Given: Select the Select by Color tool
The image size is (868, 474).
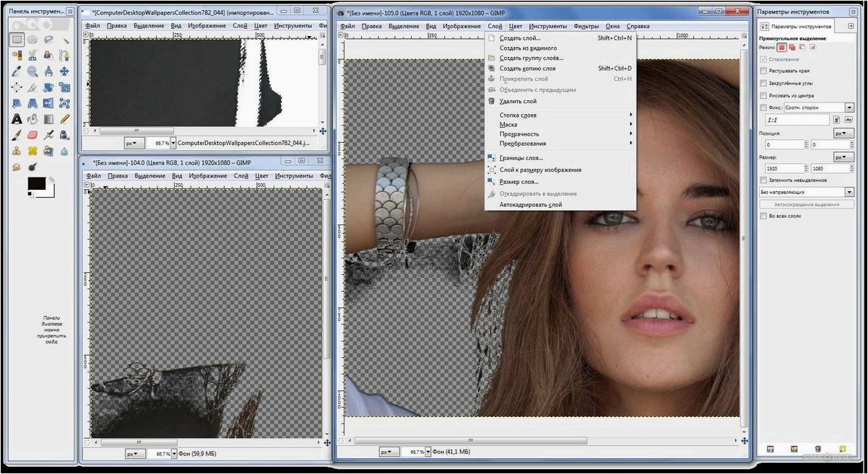Looking at the screenshot, I should click(x=17, y=56).
